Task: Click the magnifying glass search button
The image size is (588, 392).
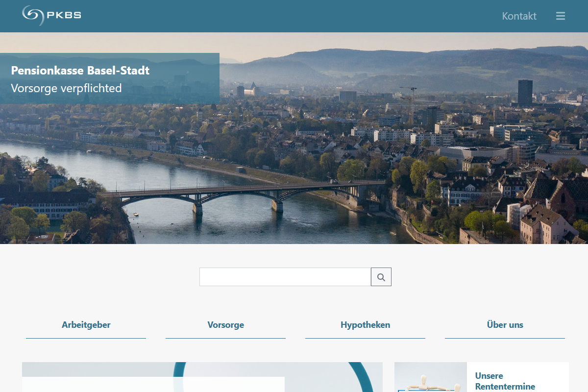Action: coord(381,277)
